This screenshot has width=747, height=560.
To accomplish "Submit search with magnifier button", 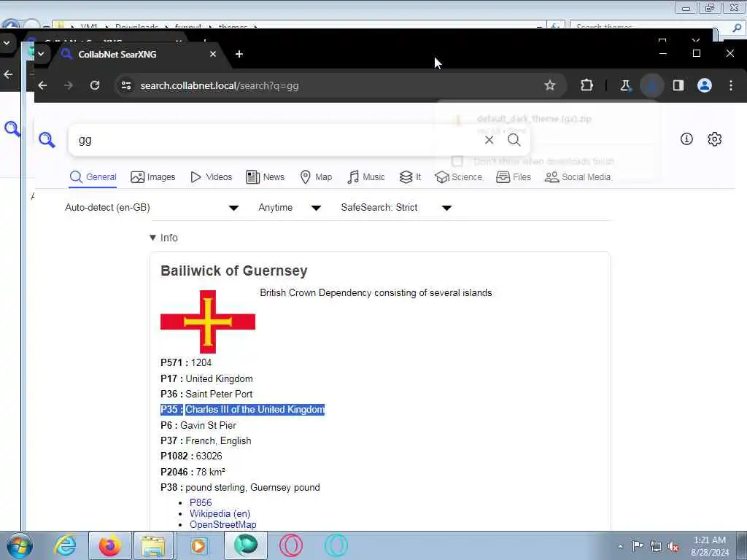I will point(514,140).
